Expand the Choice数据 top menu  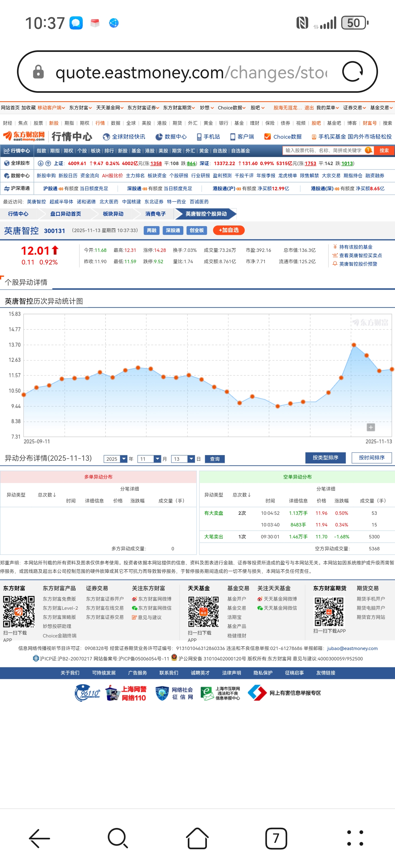tap(231, 108)
